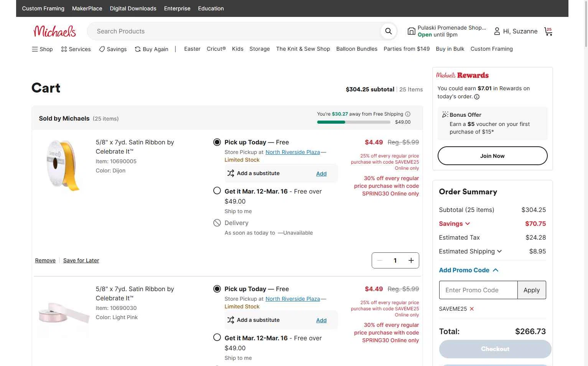Increase quantity of Dijon ribbon

click(411, 260)
